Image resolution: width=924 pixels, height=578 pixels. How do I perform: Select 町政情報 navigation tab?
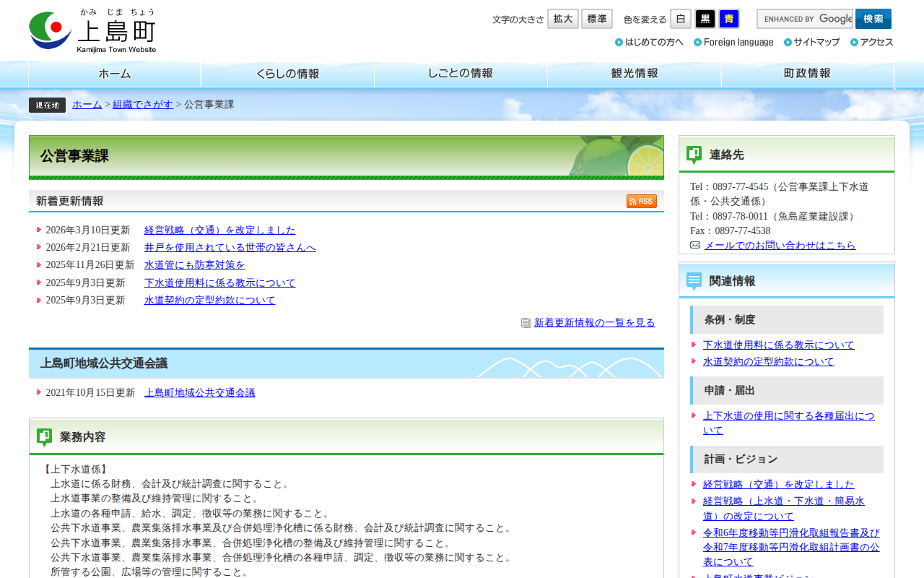tap(808, 74)
